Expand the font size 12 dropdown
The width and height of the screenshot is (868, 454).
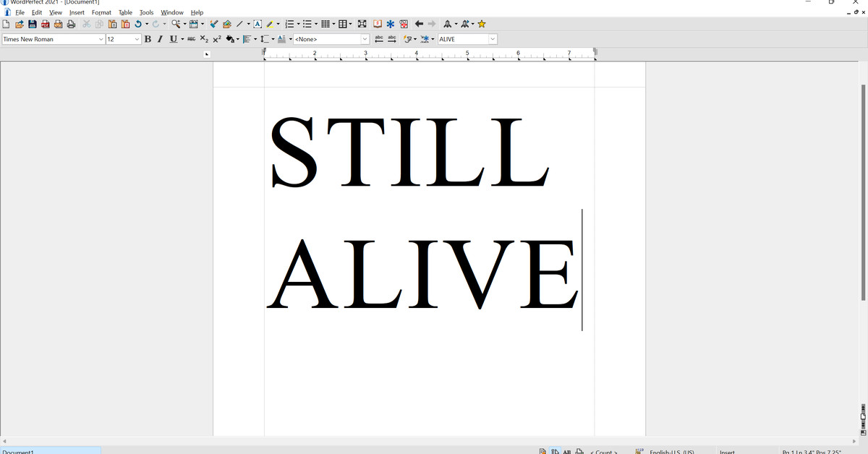click(x=137, y=39)
